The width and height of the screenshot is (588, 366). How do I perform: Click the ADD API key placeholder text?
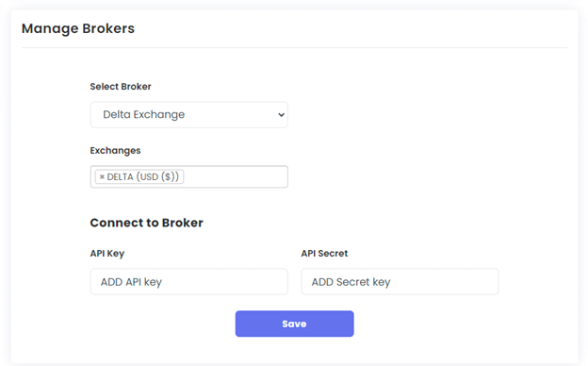pyautogui.click(x=131, y=282)
